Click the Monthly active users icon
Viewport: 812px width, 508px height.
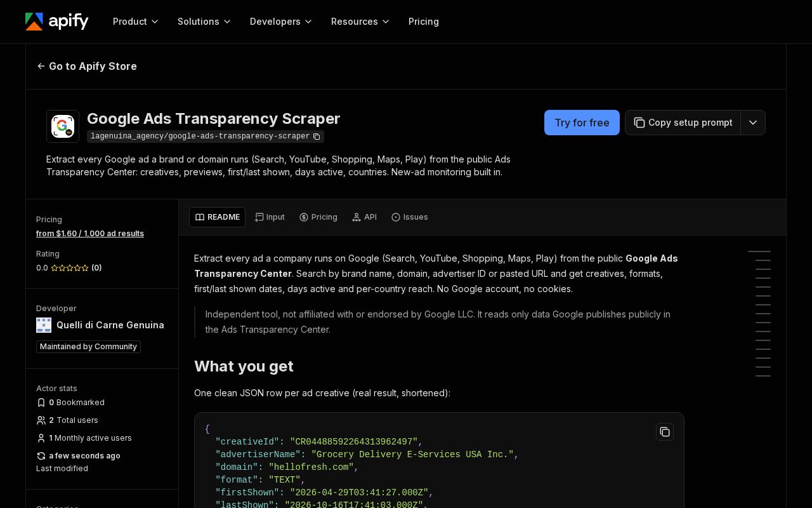coord(41,438)
